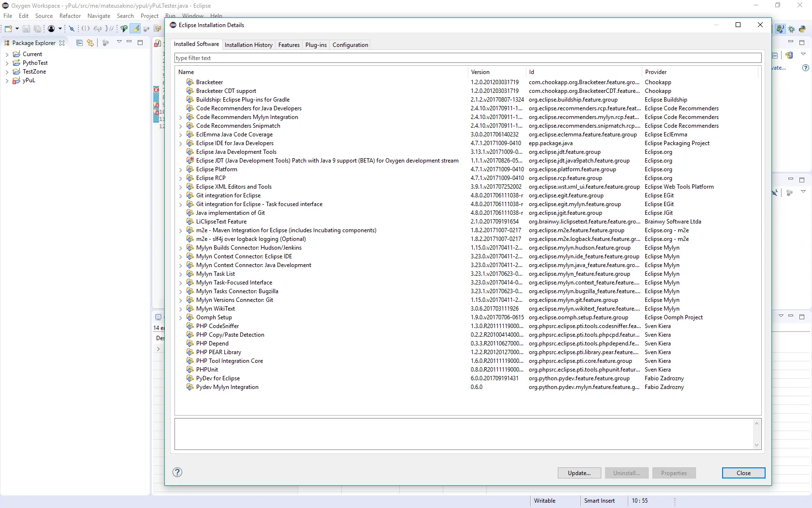Sort by the Provider column header
The width and height of the screenshot is (812, 508).
coord(700,72)
